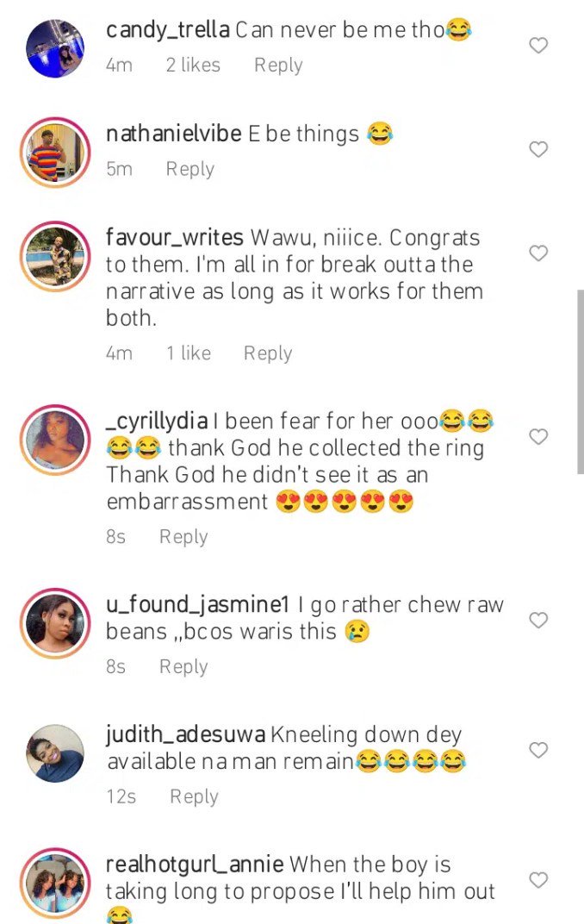
Task: Open u_found_jasmine1 username link
Action: [x=196, y=605]
